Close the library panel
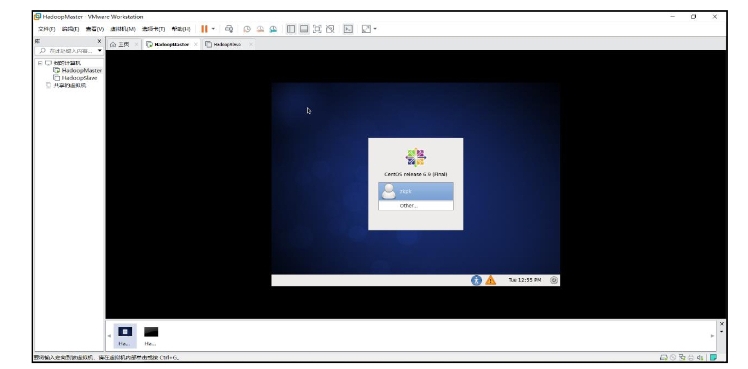Screen dimensions: 748x369 (99, 41)
